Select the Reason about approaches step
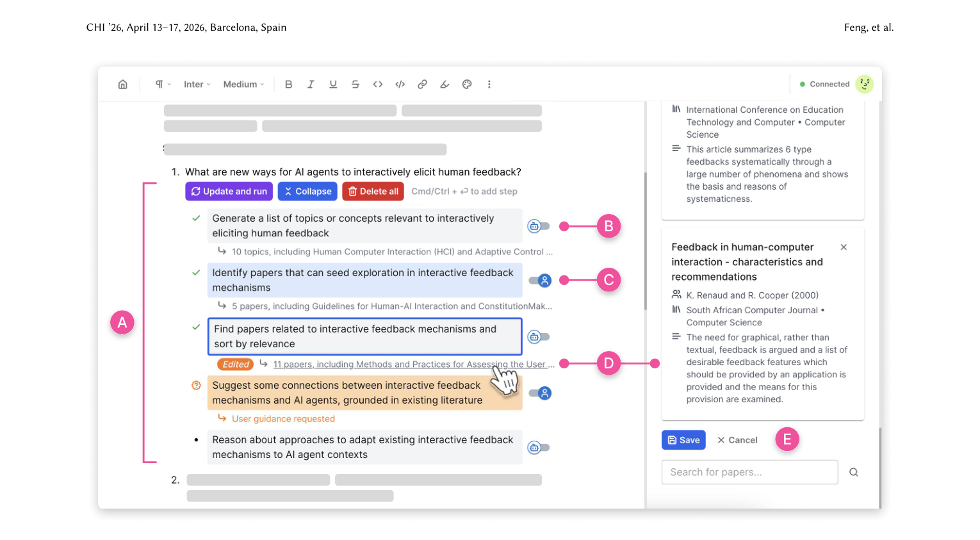This screenshot has height=540, width=980. 365,447
